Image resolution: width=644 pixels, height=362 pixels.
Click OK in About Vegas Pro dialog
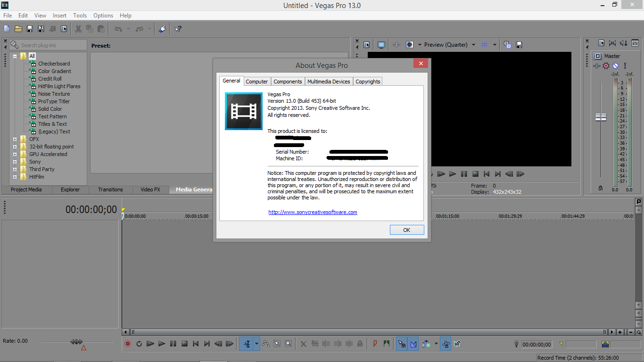(407, 230)
